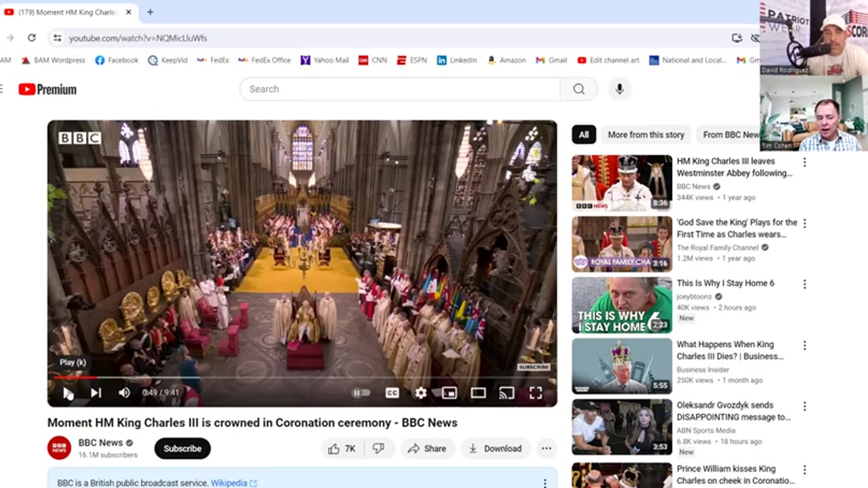
Task: Open the KeepVid bookmark
Action: point(167,60)
